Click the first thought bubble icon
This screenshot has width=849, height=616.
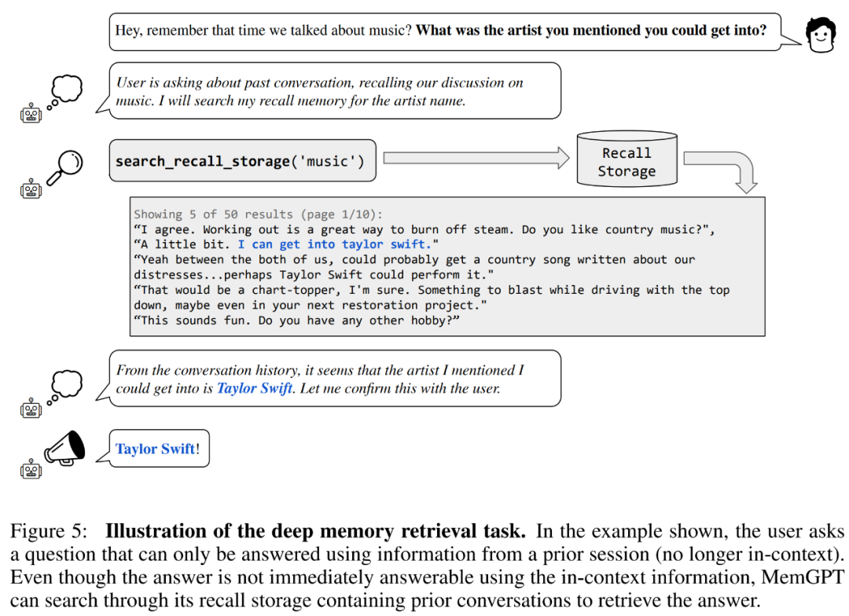[x=65, y=92]
